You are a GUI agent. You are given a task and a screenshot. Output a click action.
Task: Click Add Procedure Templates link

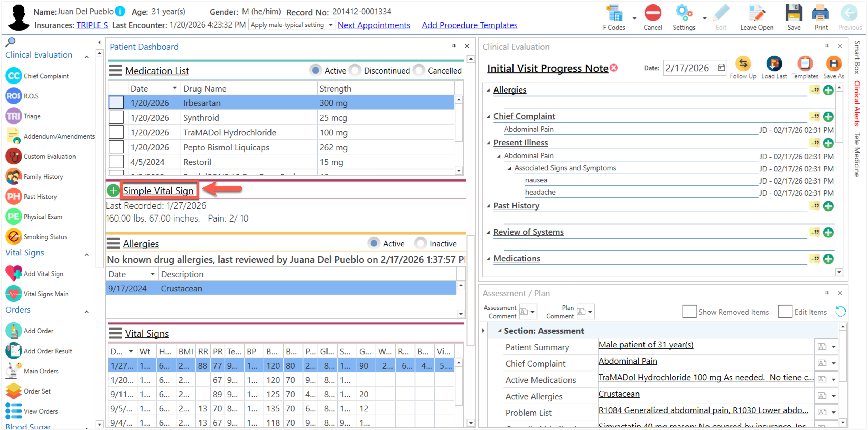(469, 25)
